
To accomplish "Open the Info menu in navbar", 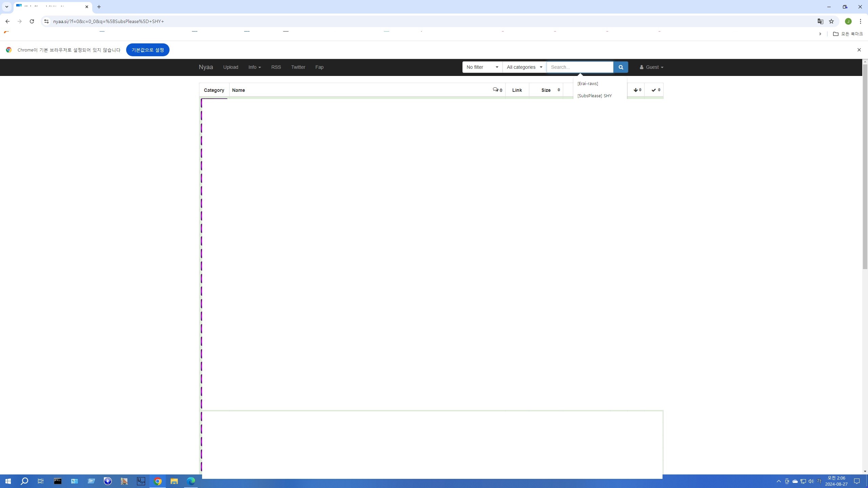I will click(x=254, y=67).
